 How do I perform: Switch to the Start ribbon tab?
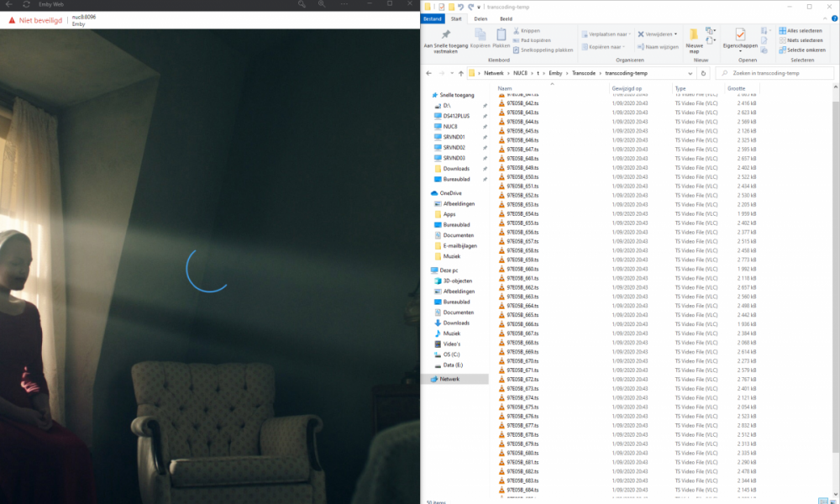click(x=456, y=18)
